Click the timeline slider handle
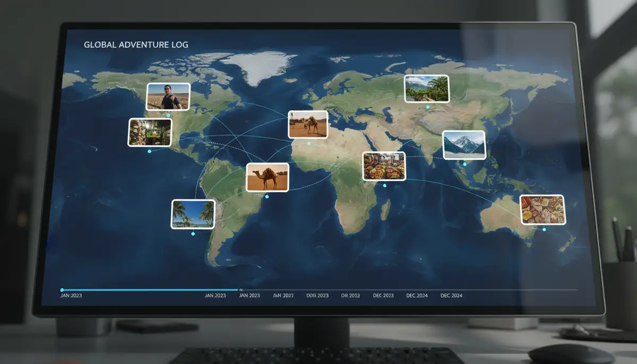Image resolution: width=637 pixels, height=364 pixels. [240, 290]
